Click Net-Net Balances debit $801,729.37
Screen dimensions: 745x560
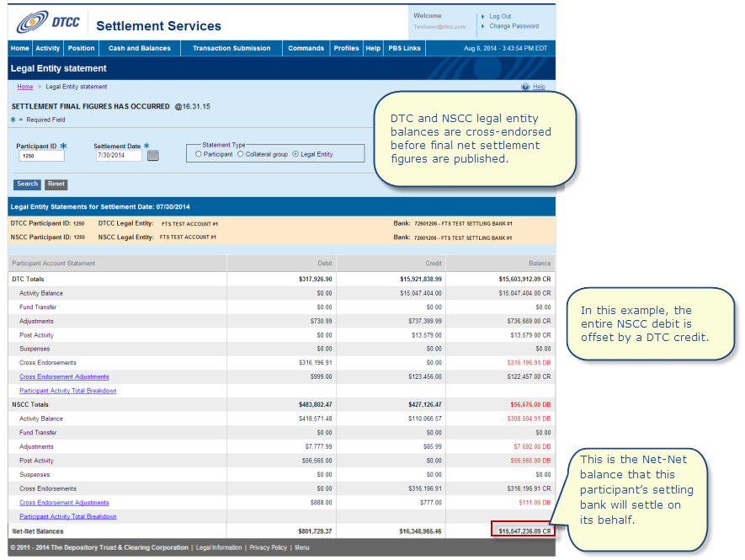316,531
